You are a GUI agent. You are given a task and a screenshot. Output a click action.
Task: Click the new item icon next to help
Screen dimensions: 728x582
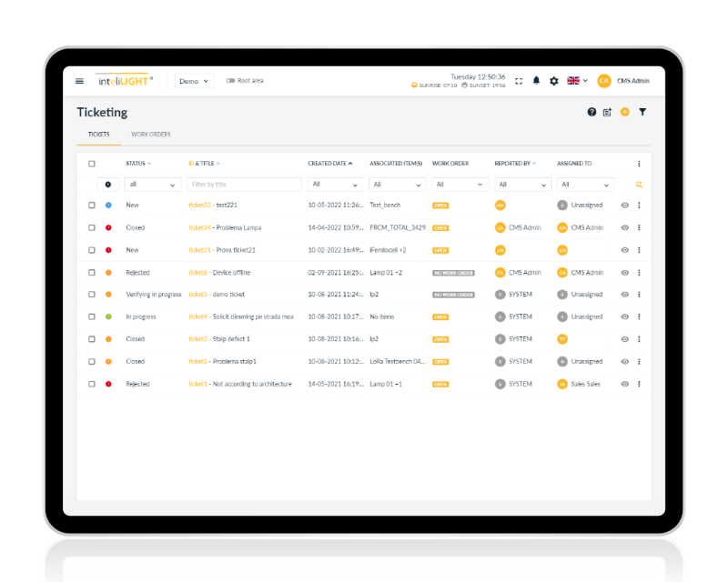(x=607, y=112)
